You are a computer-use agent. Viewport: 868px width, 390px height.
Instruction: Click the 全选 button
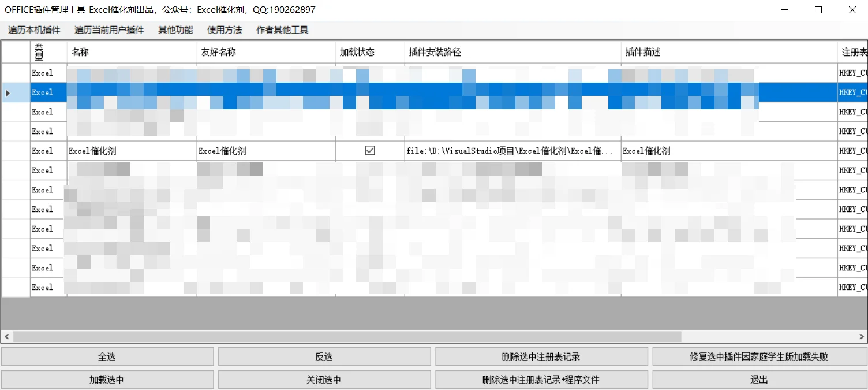coord(107,356)
